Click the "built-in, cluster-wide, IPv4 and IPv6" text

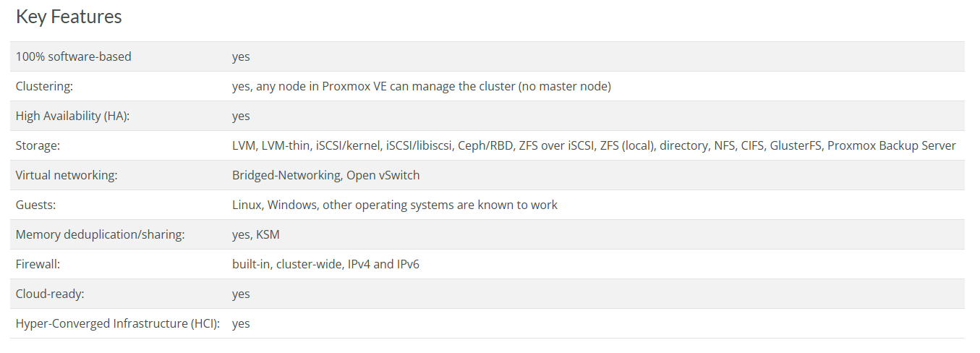[325, 264]
